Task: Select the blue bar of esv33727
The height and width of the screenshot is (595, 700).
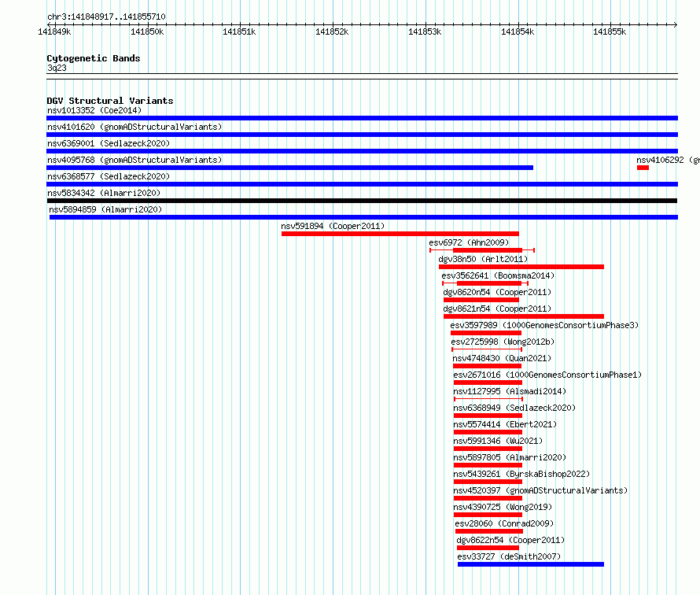Action: point(531,564)
